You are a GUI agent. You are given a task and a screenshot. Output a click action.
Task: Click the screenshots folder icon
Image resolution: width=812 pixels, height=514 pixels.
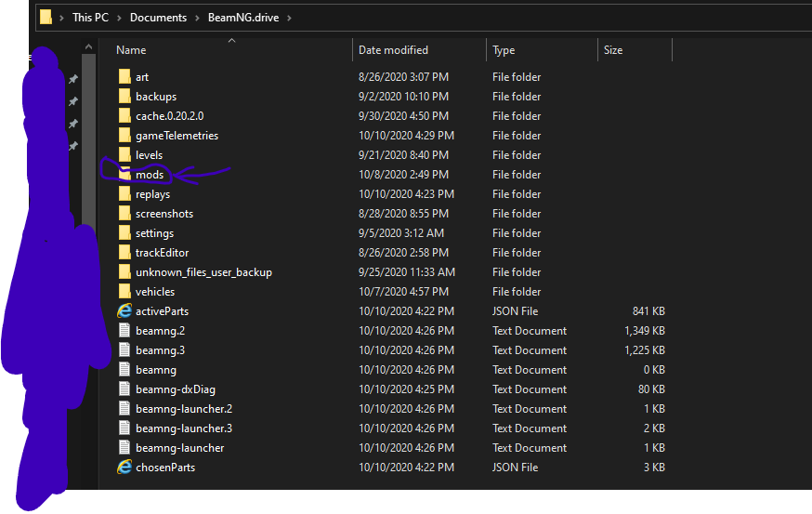click(x=124, y=214)
